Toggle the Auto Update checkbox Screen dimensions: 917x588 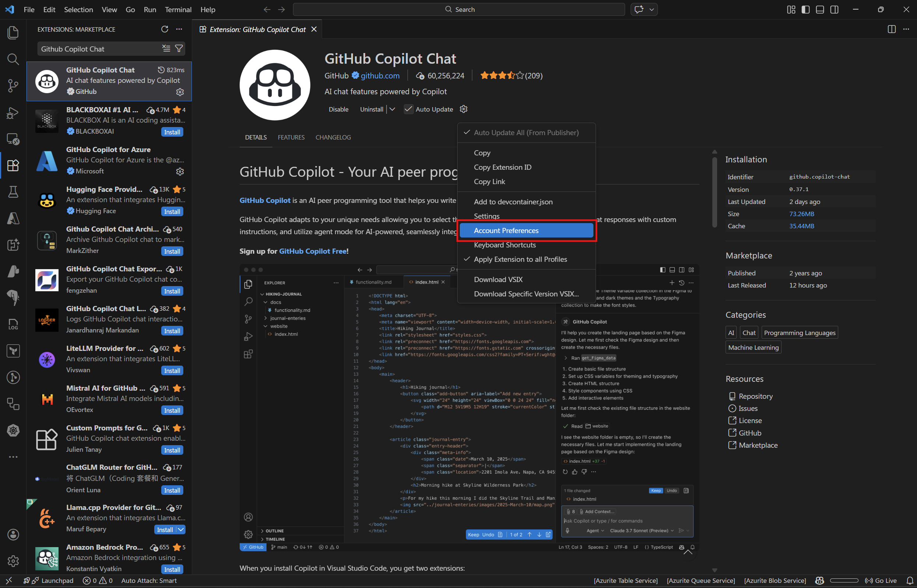(x=408, y=109)
